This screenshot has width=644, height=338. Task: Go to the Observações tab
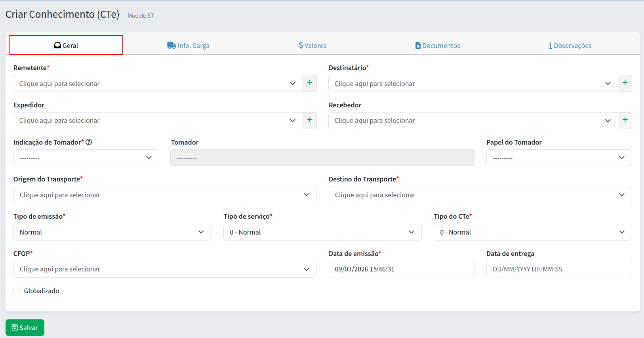click(570, 46)
